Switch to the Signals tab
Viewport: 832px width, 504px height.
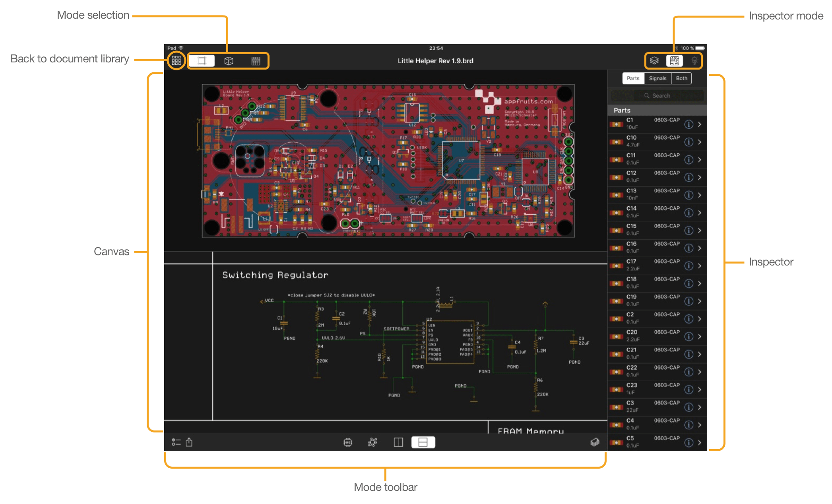pyautogui.click(x=658, y=78)
